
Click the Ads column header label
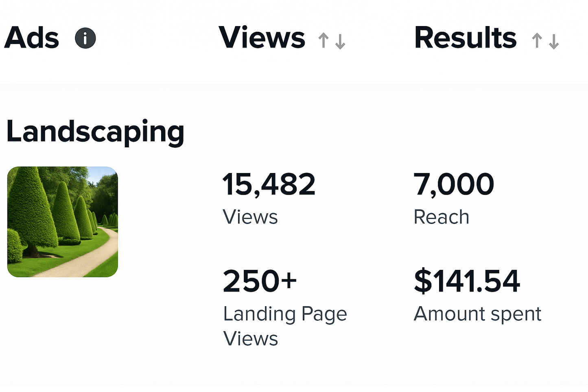tap(32, 38)
